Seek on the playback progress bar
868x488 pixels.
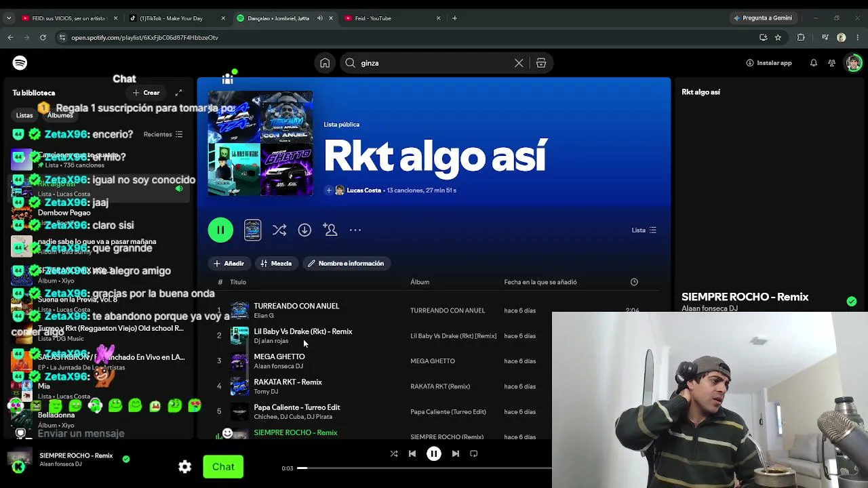424,468
